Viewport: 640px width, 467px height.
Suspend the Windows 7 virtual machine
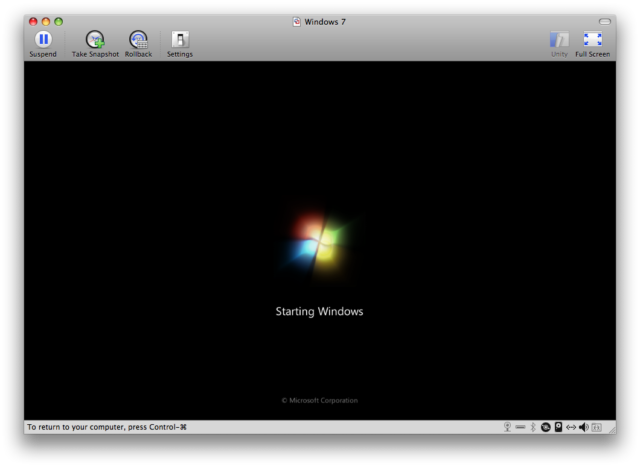click(x=43, y=44)
